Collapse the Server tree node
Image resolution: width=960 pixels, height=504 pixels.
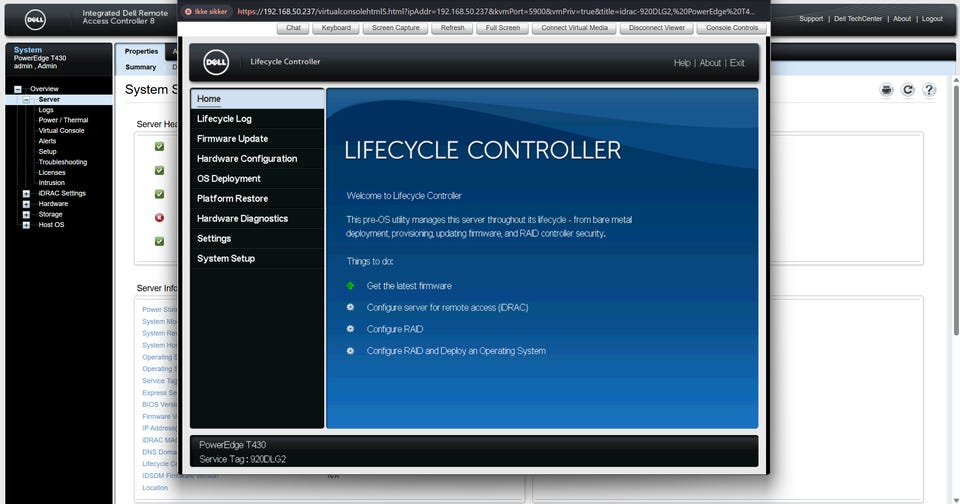26,99
